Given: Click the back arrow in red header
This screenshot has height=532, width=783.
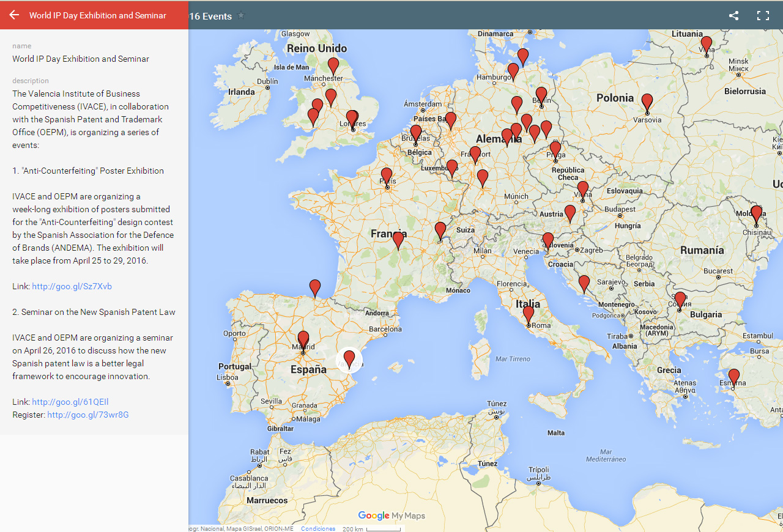Looking at the screenshot, I should pyautogui.click(x=14, y=15).
